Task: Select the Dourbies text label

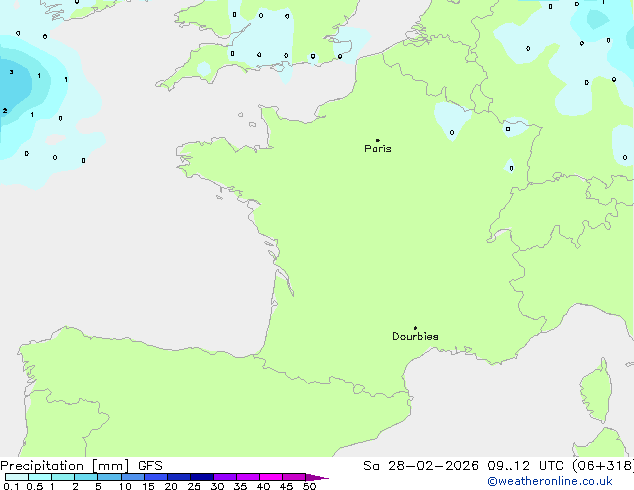Action: pos(415,337)
